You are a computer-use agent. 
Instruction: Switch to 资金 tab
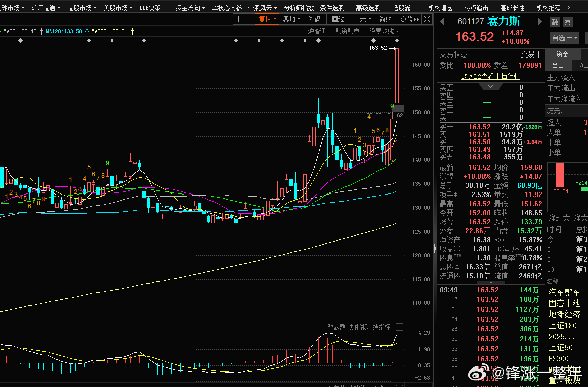[562, 54]
